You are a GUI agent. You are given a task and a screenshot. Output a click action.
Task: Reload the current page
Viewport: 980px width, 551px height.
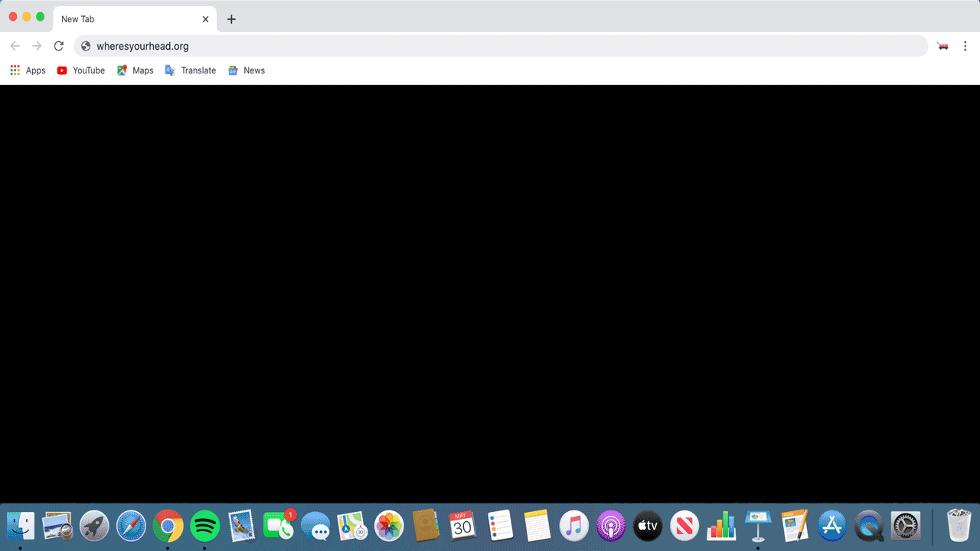tap(58, 46)
